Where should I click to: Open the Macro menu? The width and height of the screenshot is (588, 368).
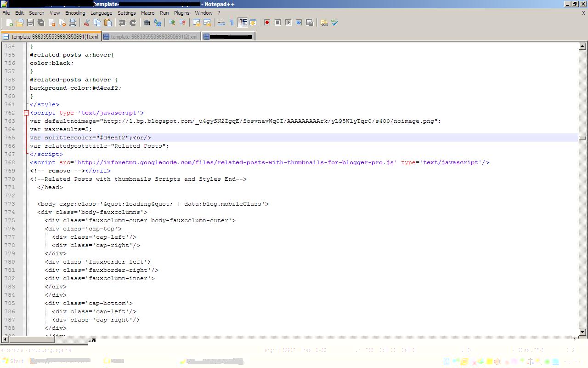pos(148,13)
